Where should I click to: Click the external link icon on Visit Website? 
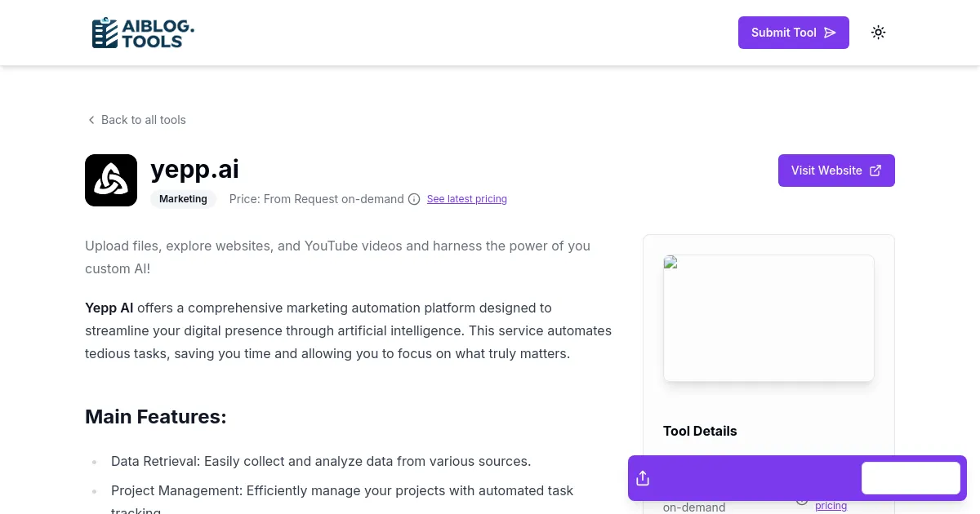click(875, 171)
